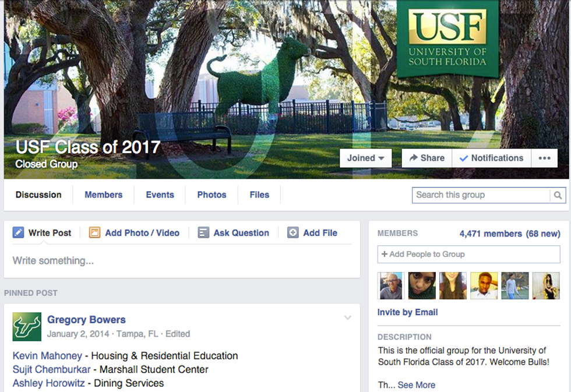
Task: Go to the Photos tab
Action: (x=212, y=195)
